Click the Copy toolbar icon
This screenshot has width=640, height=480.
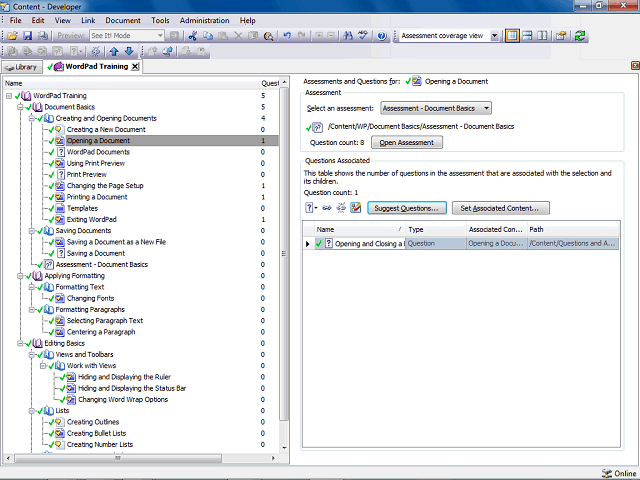tap(208, 36)
